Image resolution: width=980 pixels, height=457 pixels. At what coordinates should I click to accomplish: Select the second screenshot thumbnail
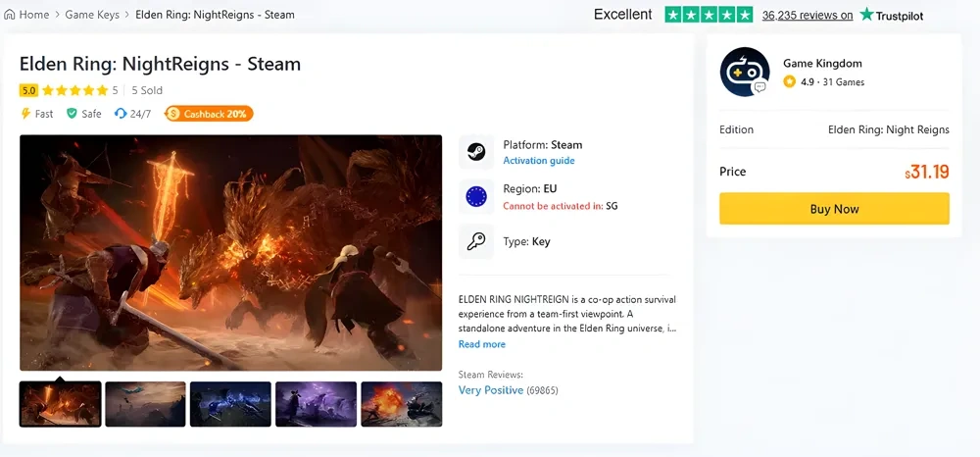click(x=145, y=404)
